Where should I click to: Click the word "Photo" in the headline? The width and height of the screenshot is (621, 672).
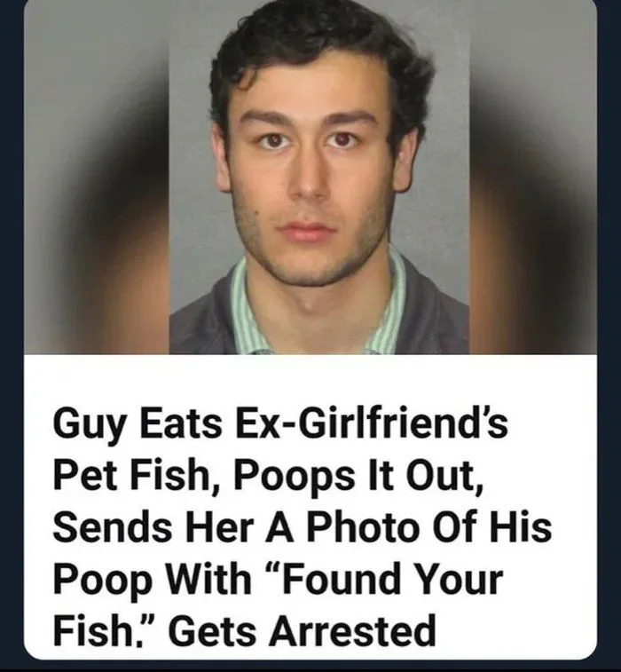tap(361, 527)
